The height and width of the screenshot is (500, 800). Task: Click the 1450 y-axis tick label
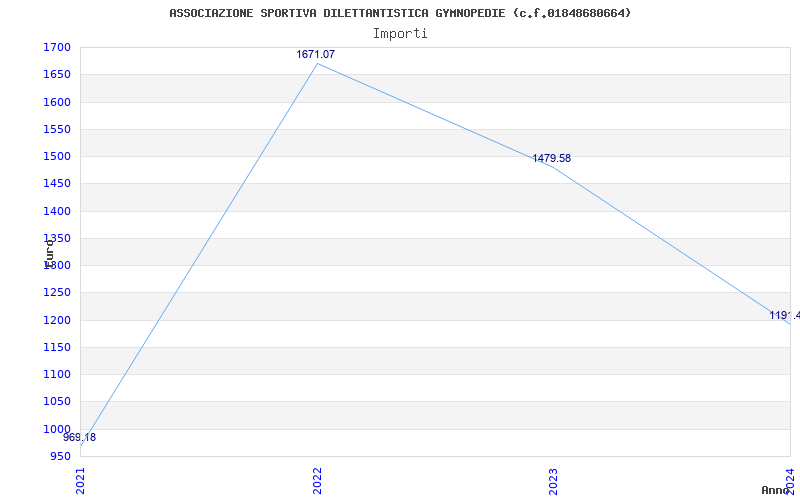pos(57,184)
